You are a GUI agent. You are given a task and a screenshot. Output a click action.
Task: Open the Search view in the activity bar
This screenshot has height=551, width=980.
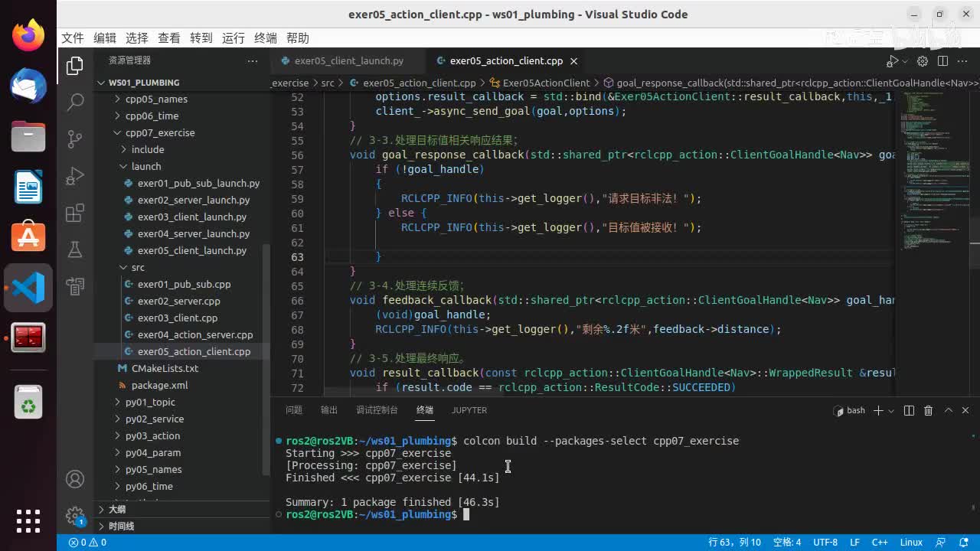75,103
